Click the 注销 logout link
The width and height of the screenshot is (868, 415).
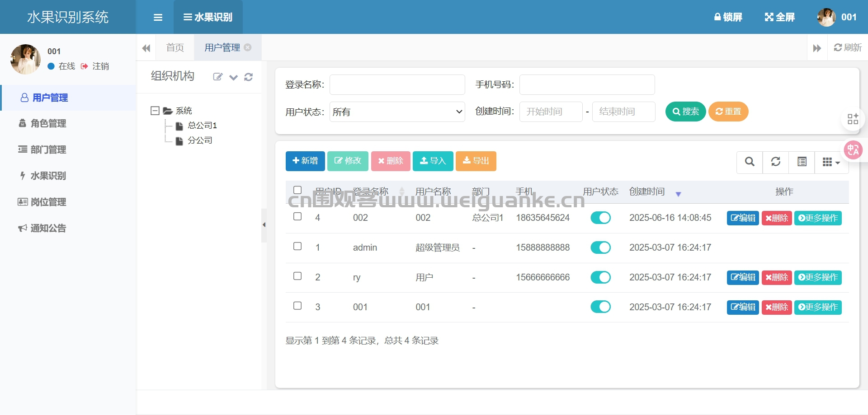click(x=95, y=66)
